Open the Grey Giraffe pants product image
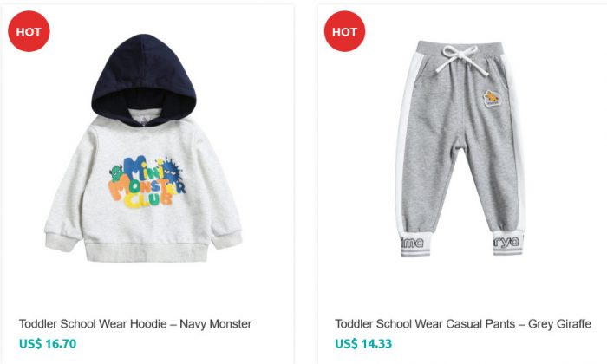 pos(460,148)
